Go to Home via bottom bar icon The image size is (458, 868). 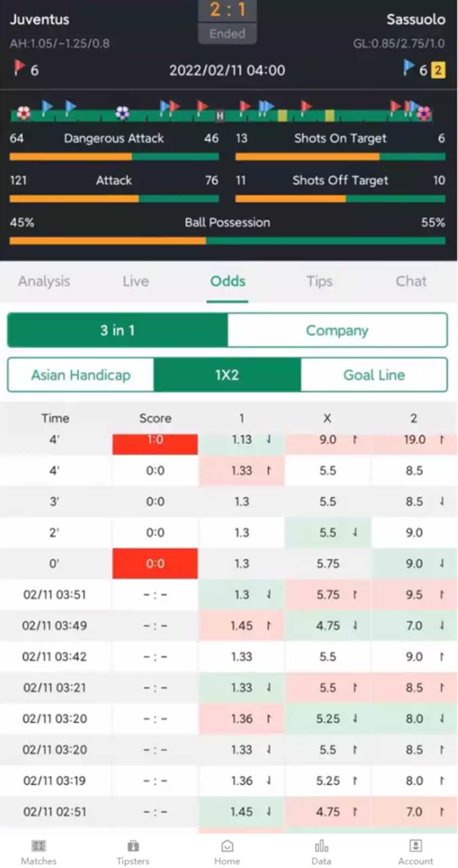pyautogui.click(x=227, y=846)
